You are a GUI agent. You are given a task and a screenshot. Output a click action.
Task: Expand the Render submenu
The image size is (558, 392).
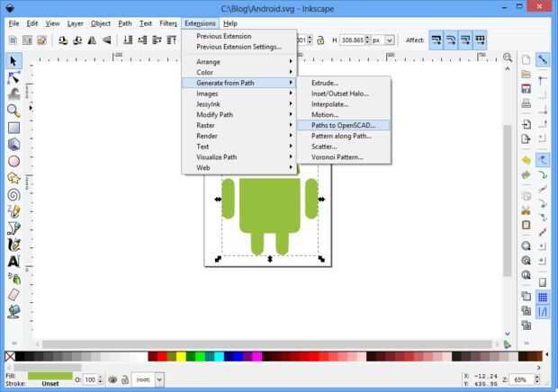tap(239, 136)
